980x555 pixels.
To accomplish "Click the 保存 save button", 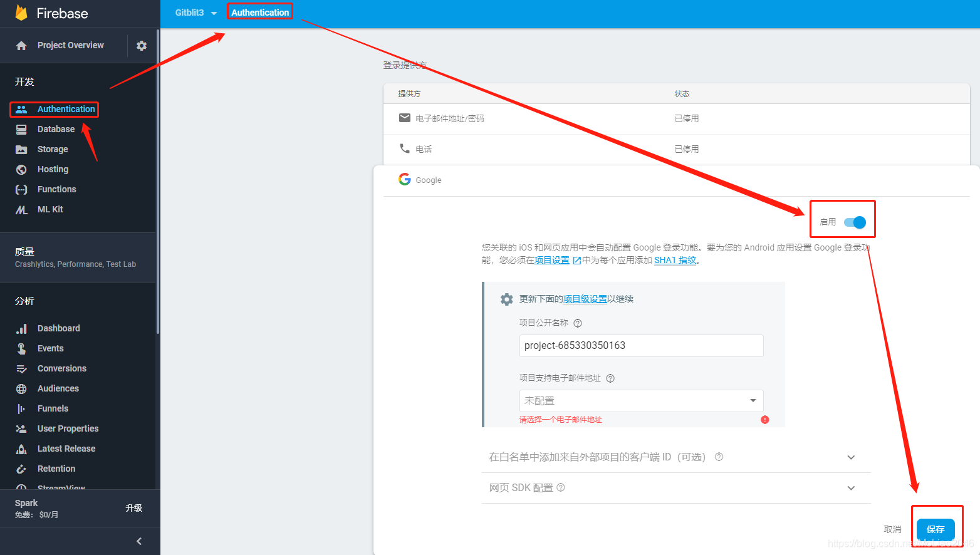I will click(x=936, y=529).
